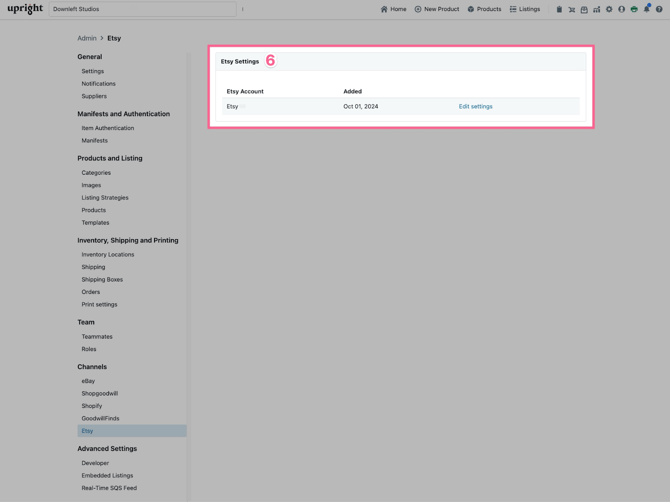Open General Settings in sidebar
The height and width of the screenshot is (502, 670).
[93, 71]
